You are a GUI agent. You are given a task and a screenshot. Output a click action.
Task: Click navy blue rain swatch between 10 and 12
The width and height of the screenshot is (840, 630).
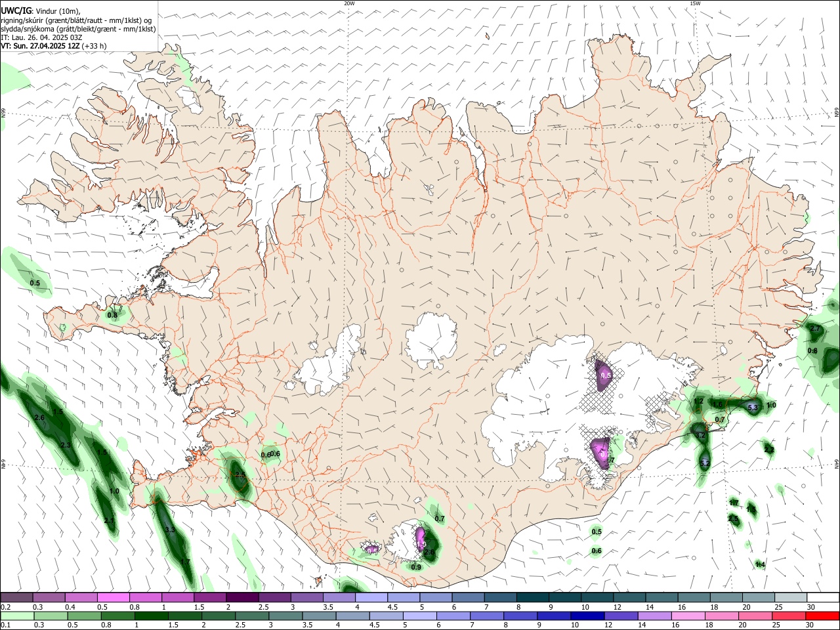pos(587,616)
